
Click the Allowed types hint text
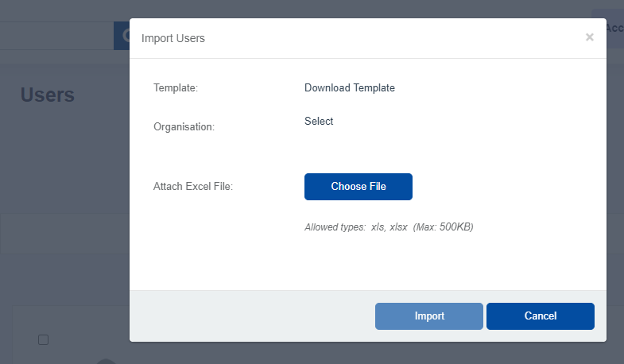coord(388,227)
